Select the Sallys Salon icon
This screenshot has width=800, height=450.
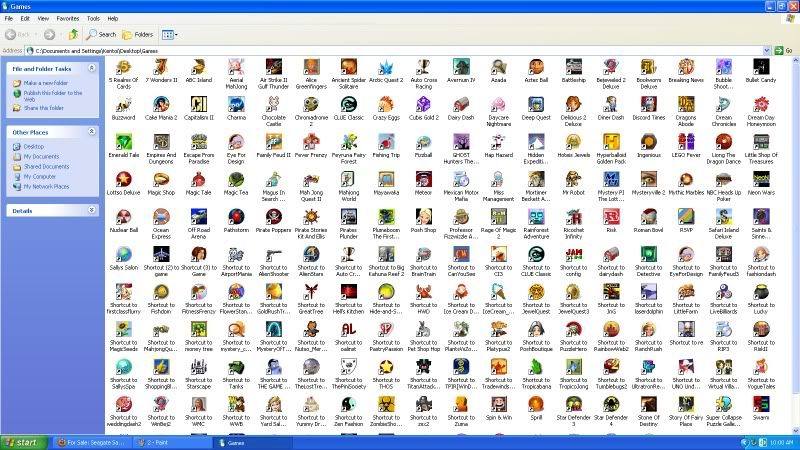pos(123,255)
